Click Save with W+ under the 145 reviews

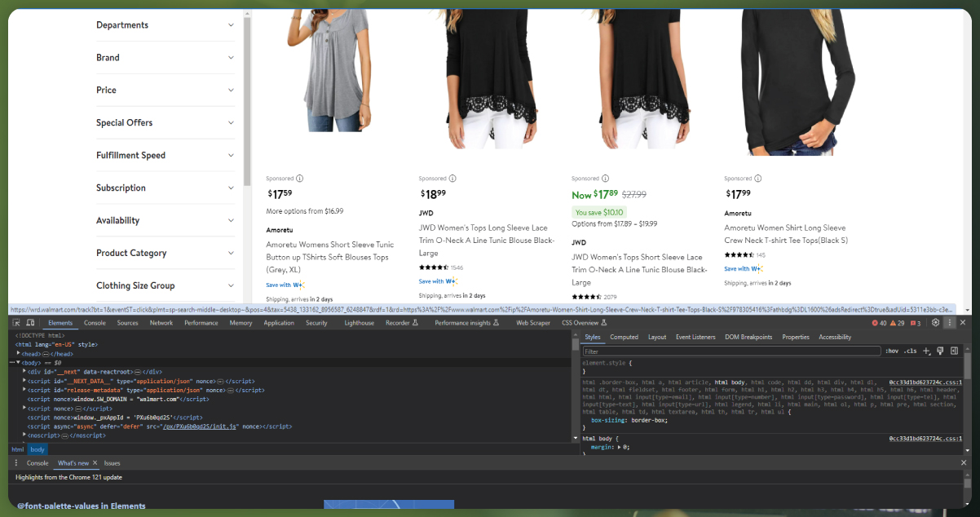point(744,268)
